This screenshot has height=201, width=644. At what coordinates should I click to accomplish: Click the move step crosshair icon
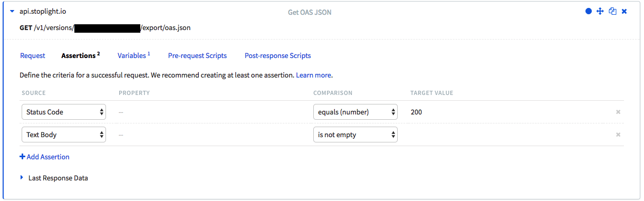(600, 11)
